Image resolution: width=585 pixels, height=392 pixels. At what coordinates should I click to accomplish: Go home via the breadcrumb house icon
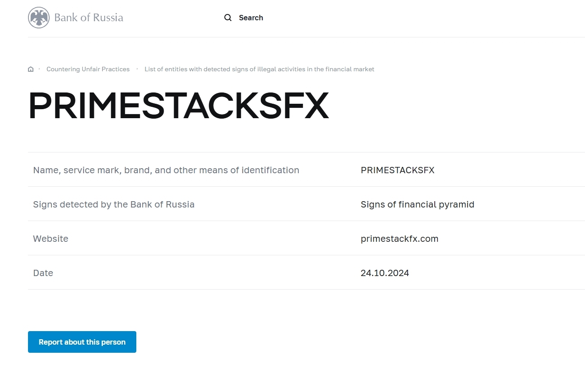coord(31,69)
